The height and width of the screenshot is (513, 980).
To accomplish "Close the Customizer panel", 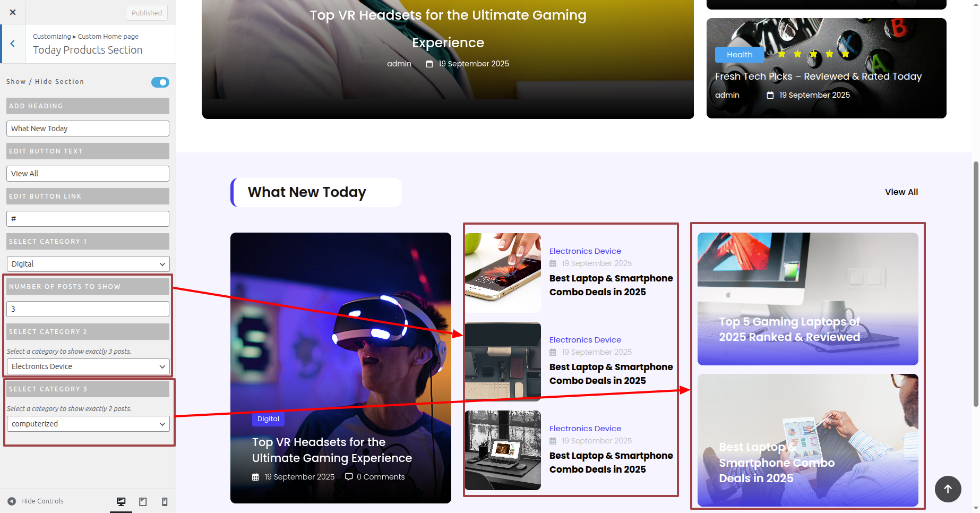I will 13,12.
